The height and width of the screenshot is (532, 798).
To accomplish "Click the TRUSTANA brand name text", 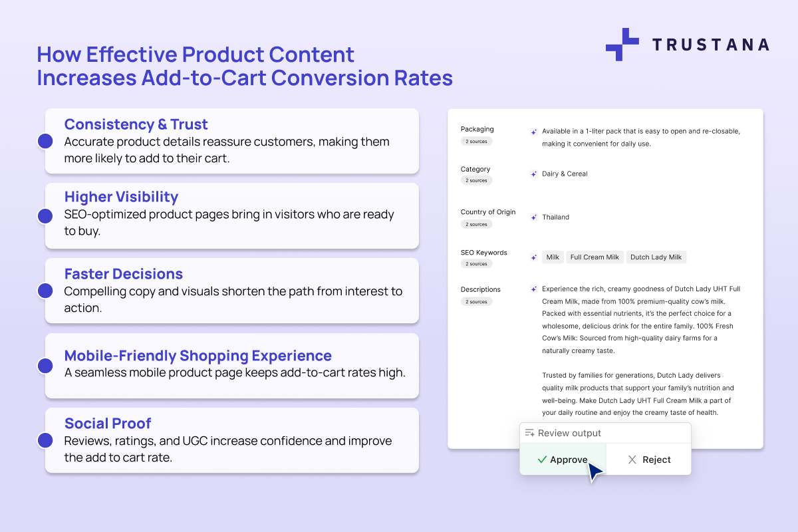I will 710,45.
